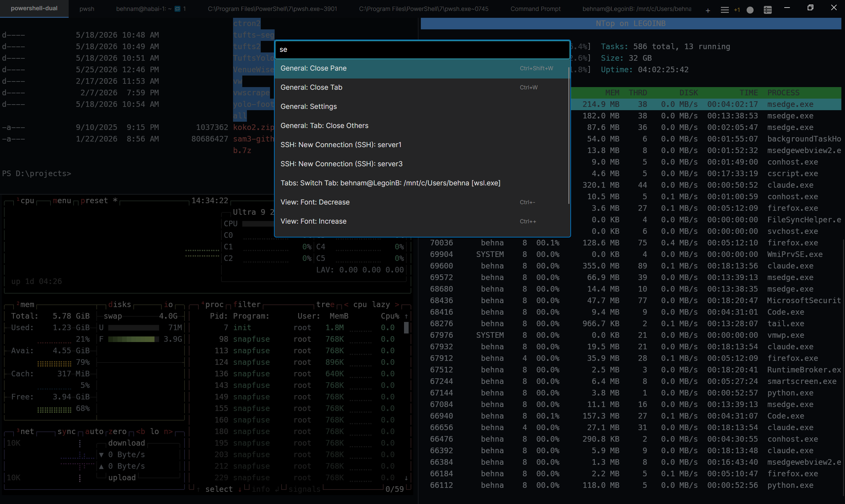Viewport: 845px width, 504px height.
Task: Sort NTop by the DISK column header
Action: (688, 93)
